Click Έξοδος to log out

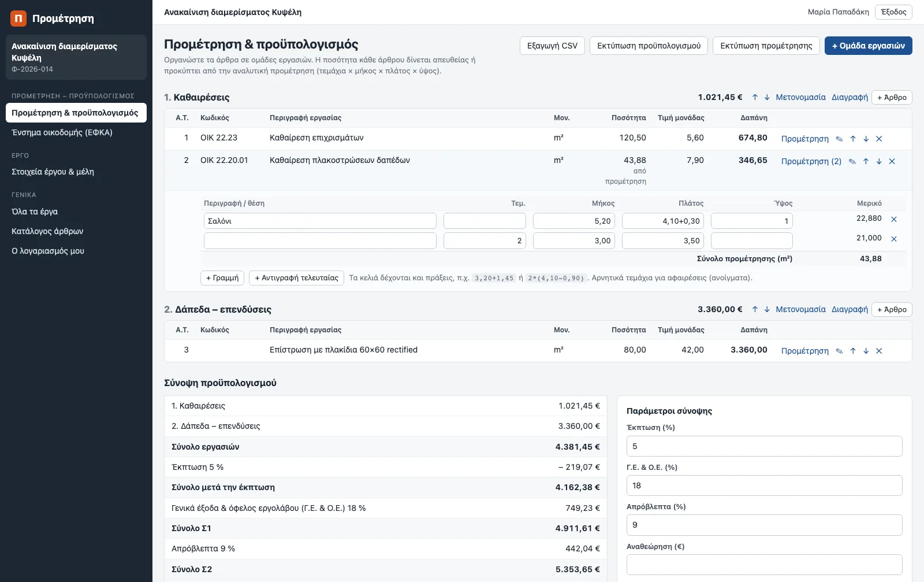pos(893,12)
